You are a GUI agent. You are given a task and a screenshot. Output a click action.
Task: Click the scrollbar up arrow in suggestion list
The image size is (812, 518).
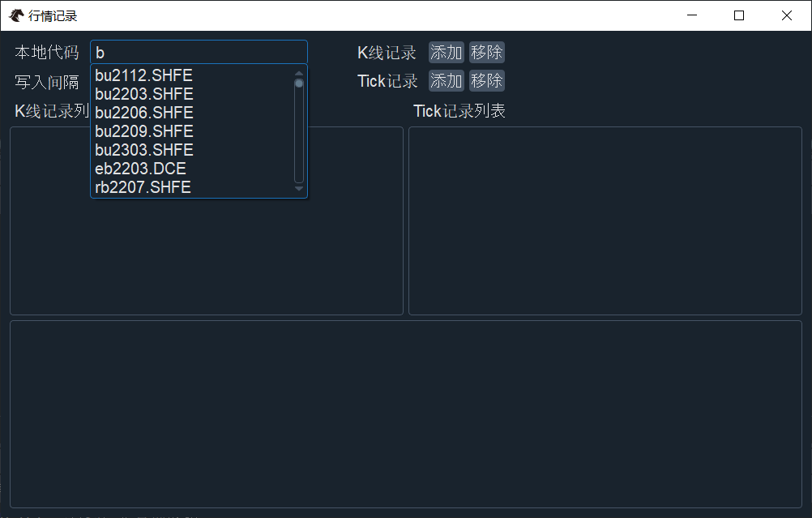click(x=298, y=74)
